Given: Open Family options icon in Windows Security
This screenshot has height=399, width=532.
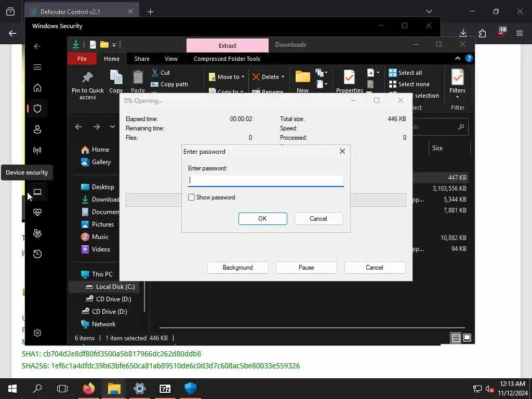Looking at the screenshot, I should click(x=37, y=233).
